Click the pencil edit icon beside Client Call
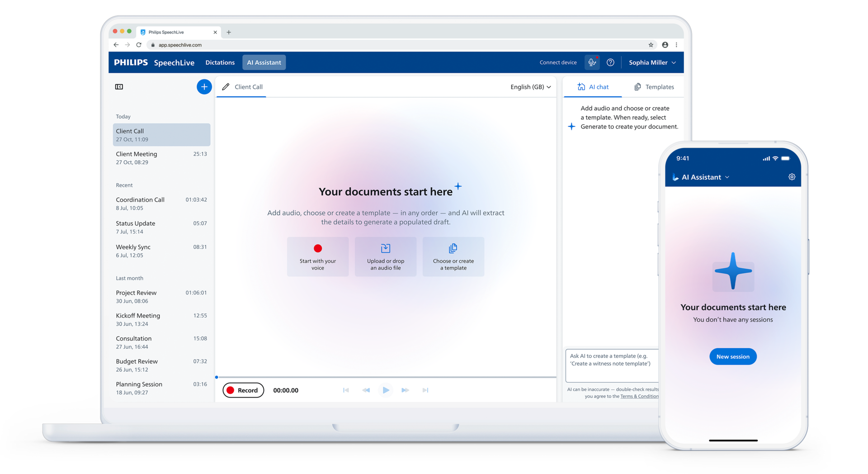Screen dimensions: 868x474 pos(226,87)
